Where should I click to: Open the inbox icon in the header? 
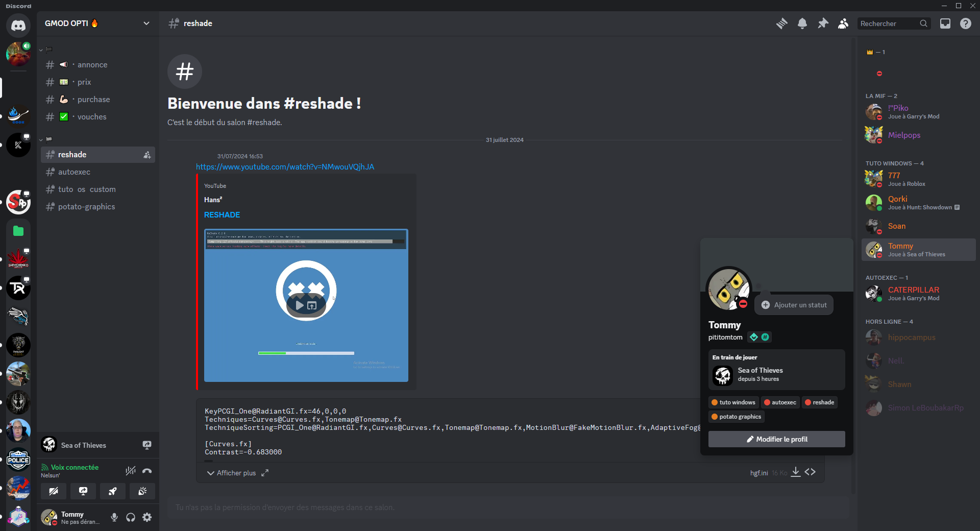point(945,23)
